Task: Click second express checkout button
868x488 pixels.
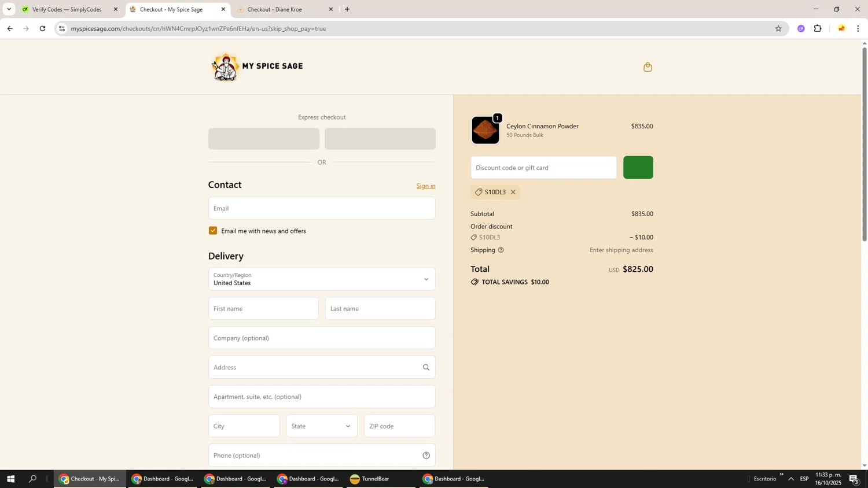Action: 380,139
